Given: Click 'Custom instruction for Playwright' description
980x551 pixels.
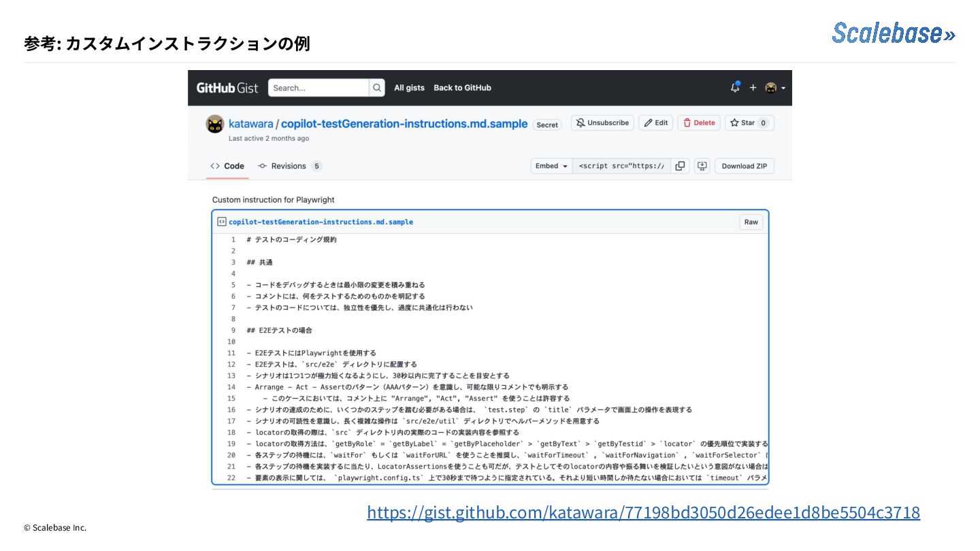Looking at the screenshot, I should (x=274, y=200).
